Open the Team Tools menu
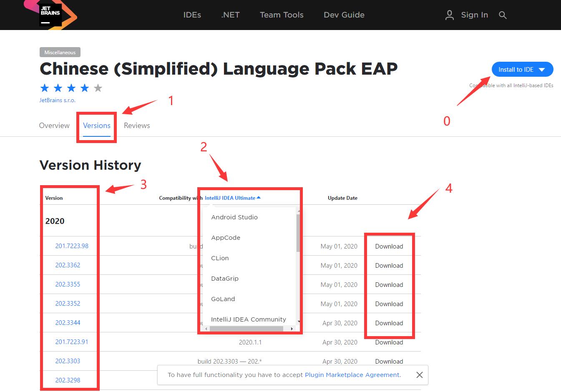Screen dimensions: 561x392 [x=282, y=15]
